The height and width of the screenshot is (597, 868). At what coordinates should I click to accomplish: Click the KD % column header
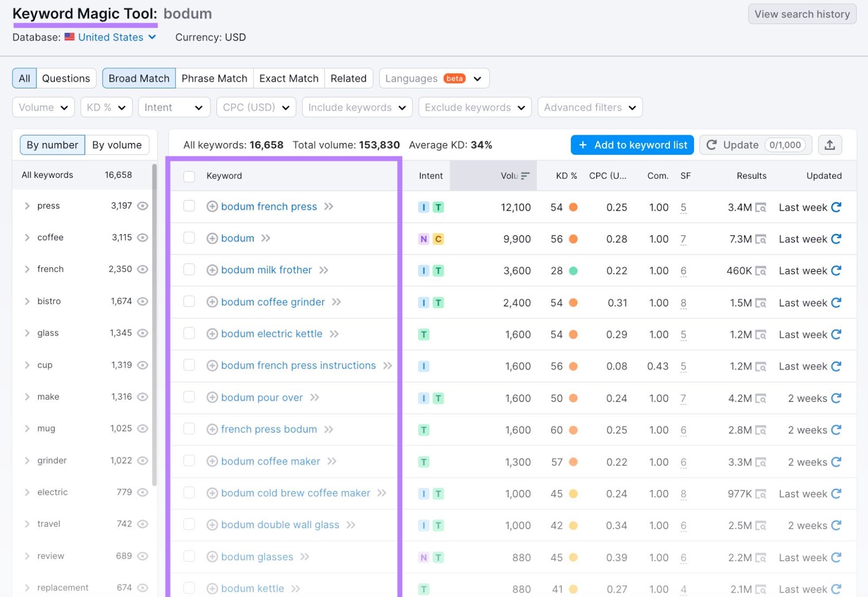pos(566,176)
